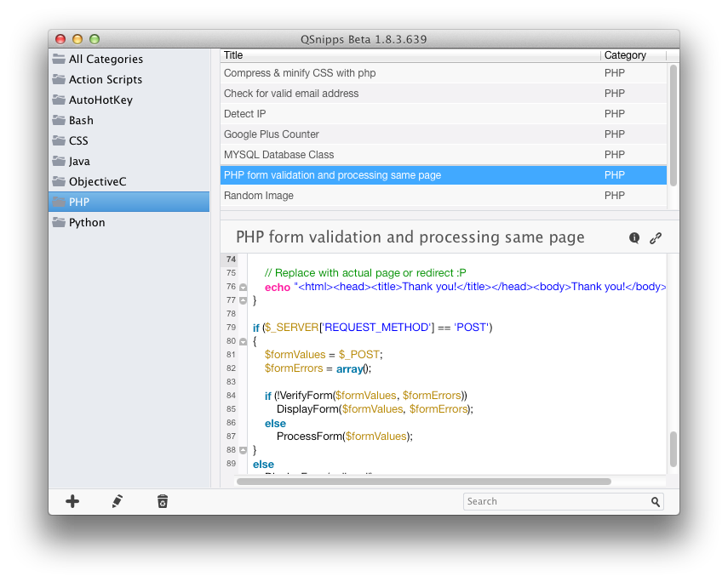The height and width of the screenshot is (582, 728).
Task: Click the CSS folder icon
Action: (59, 140)
